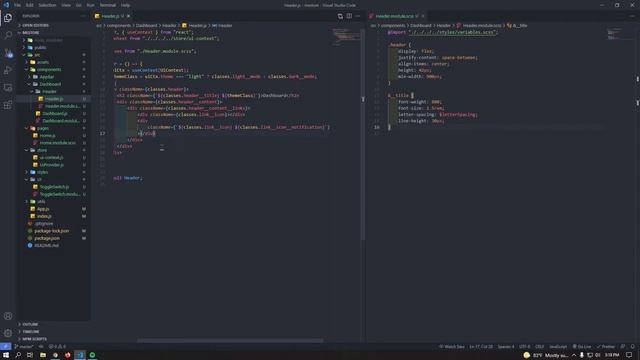Click Go Live in the status bar
The image size is (640, 360).
582,347
